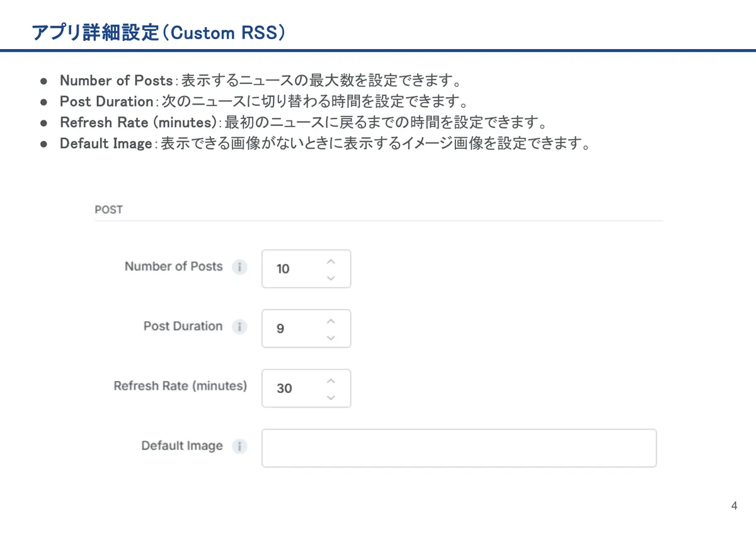Click the Refresh Rate down arrow

[x=331, y=397]
